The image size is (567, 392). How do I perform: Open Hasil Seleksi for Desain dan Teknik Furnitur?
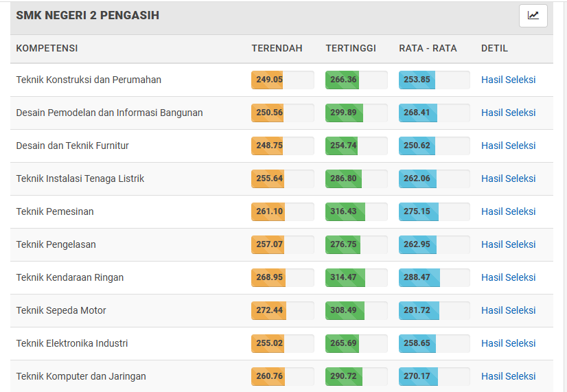coord(508,146)
